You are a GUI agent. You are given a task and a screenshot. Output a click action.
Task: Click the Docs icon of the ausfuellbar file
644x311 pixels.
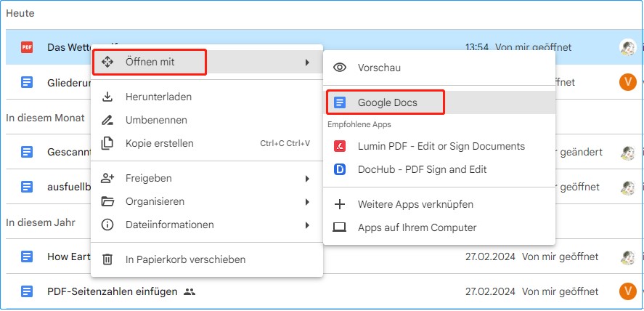click(x=27, y=187)
